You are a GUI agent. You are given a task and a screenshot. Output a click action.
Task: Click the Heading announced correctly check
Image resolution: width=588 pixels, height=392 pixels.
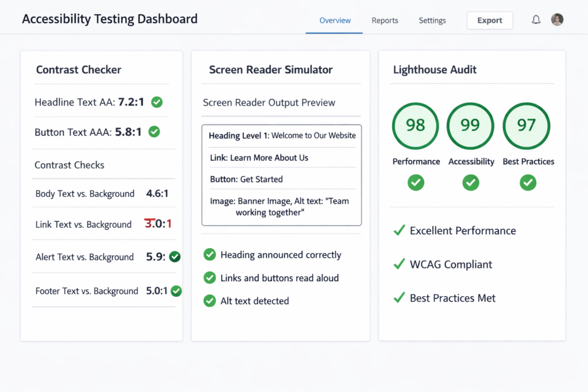[210, 254]
